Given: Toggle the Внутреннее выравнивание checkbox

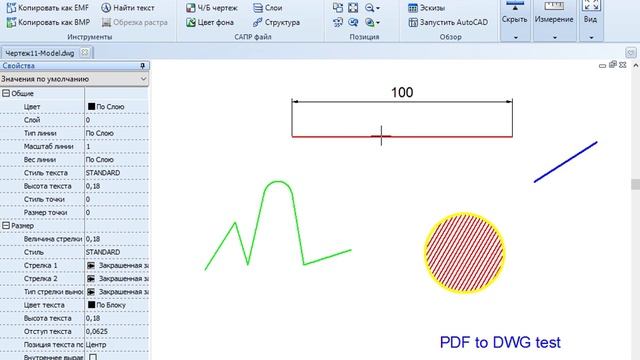Looking at the screenshot, I should [x=93, y=357].
